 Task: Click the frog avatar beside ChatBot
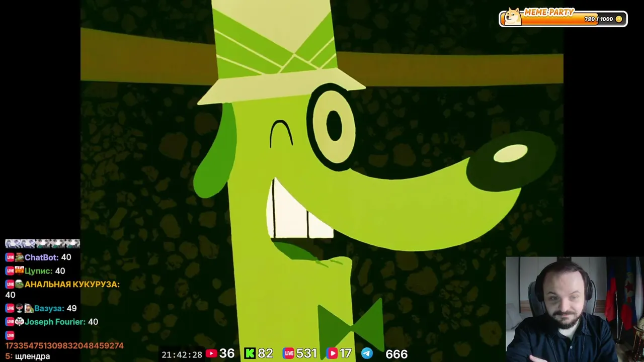(x=19, y=257)
